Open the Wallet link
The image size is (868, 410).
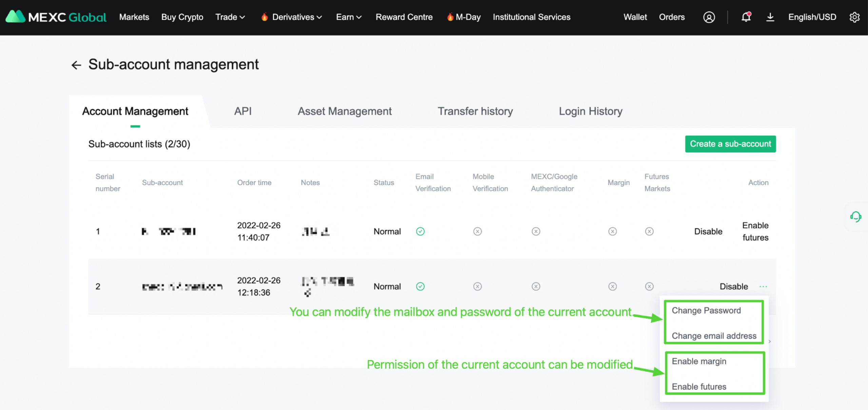(x=635, y=17)
